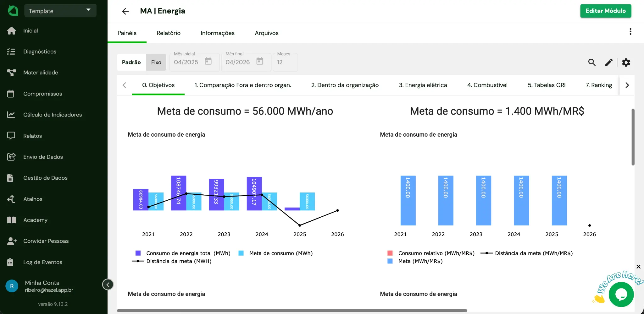Image resolution: width=644 pixels, height=314 pixels.
Task: Click the 2021 bar labeled 66984.03
Action: [x=141, y=200]
